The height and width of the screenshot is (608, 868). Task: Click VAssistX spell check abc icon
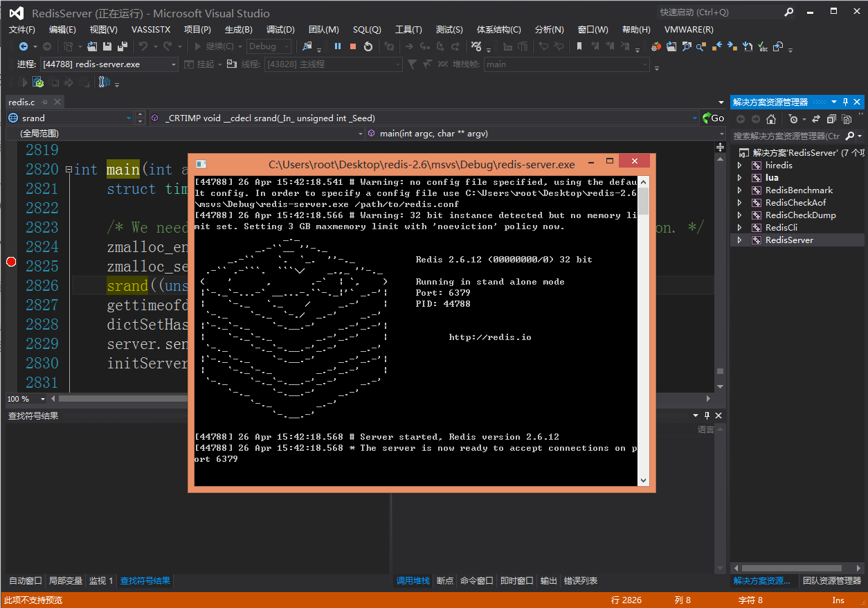click(x=763, y=46)
